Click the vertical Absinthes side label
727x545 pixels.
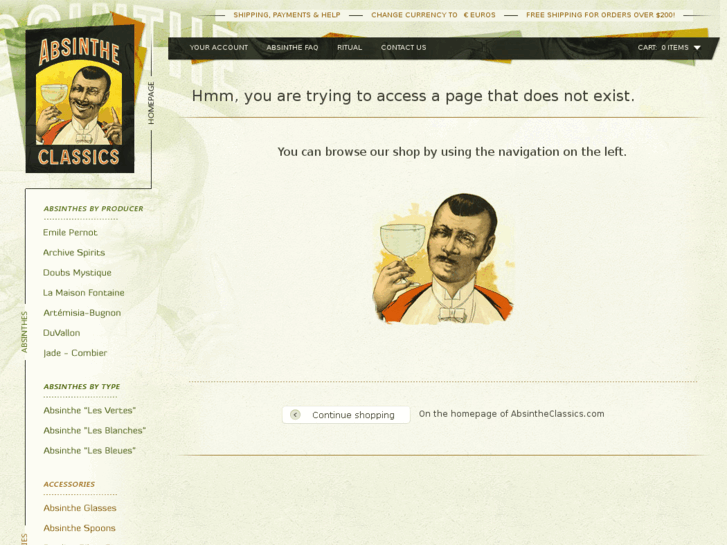(x=24, y=332)
